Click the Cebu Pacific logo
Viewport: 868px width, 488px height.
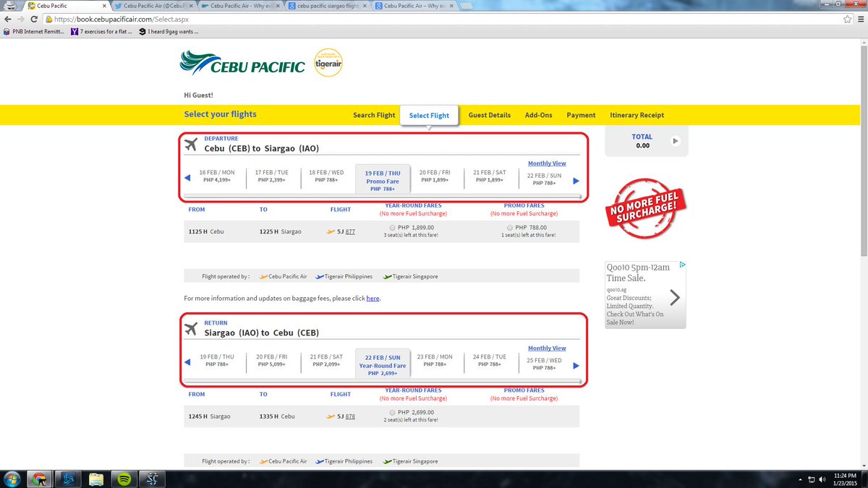(x=242, y=64)
